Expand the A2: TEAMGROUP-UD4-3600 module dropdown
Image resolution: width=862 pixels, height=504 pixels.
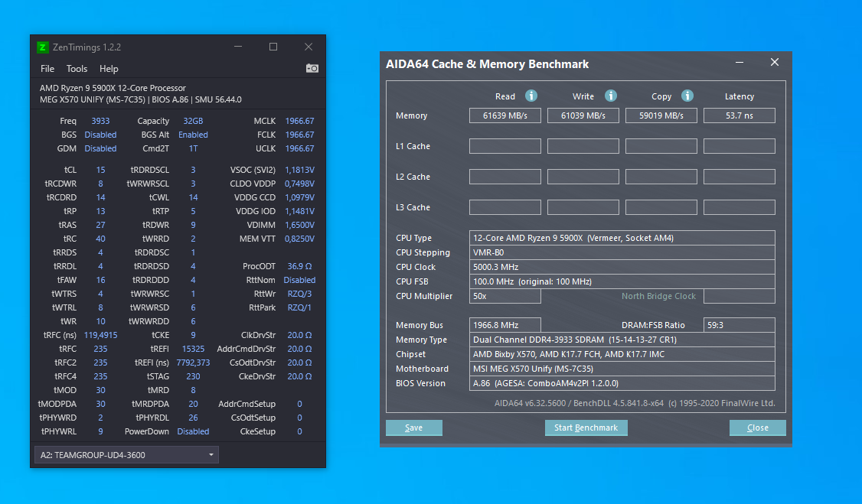(x=126, y=454)
